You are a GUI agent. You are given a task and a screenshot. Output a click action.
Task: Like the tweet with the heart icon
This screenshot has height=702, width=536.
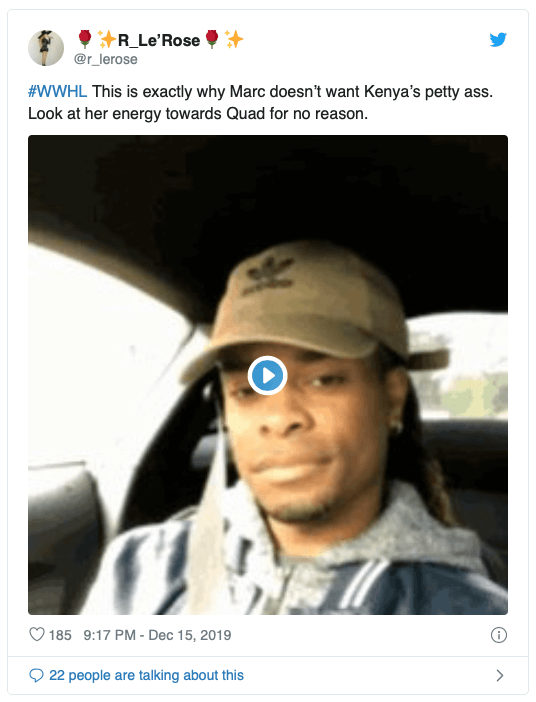[x=37, y=634]
